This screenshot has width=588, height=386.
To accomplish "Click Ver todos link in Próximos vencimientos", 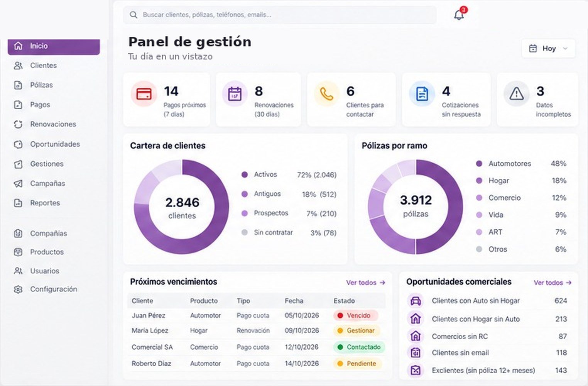I will pyautogui.click(x=365, y=283).
